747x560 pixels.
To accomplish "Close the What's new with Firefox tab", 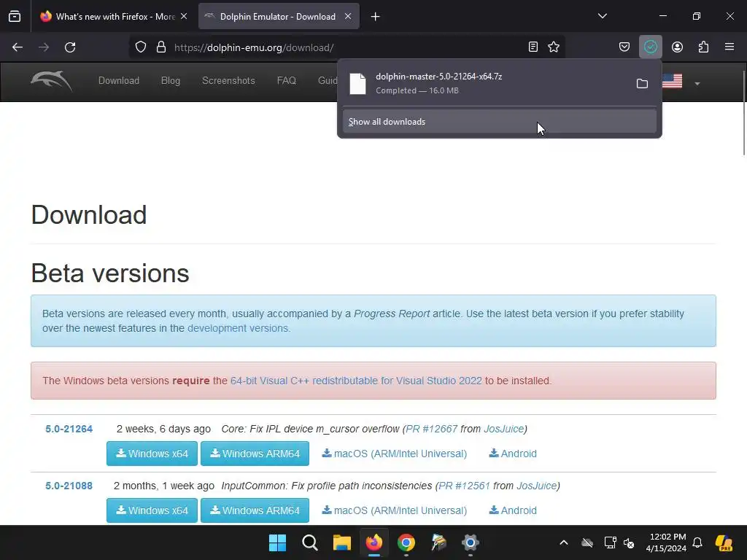I will (x=184, y=17).
